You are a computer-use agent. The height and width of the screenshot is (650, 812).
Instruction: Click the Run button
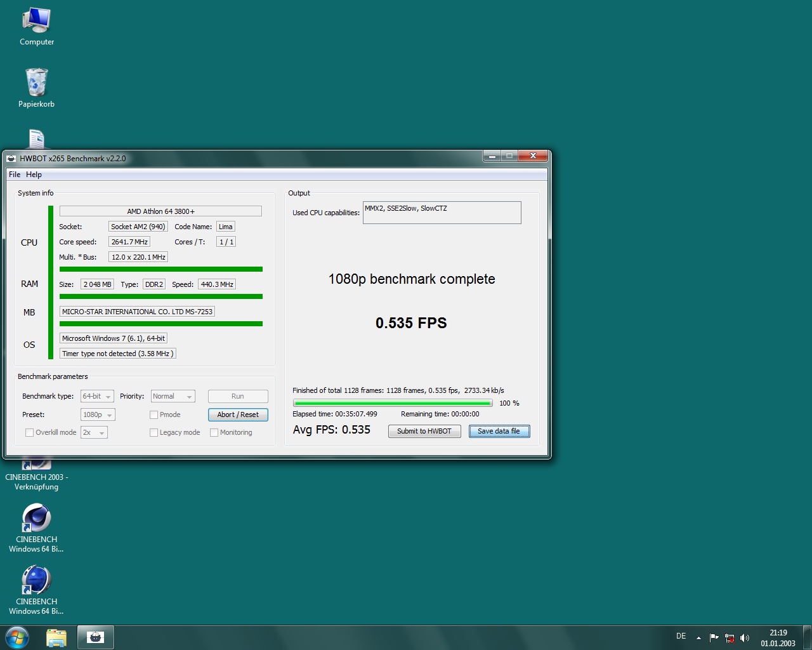(238, 396)
